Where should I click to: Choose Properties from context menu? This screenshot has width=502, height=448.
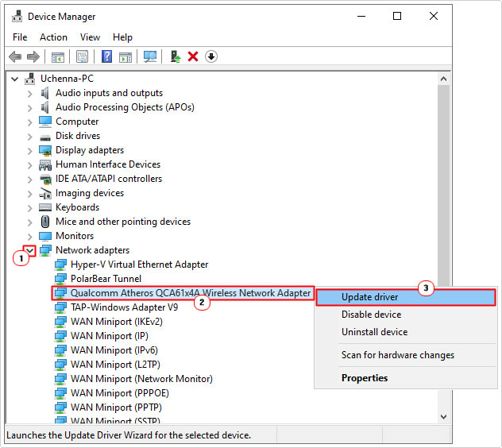pos(406,378)
